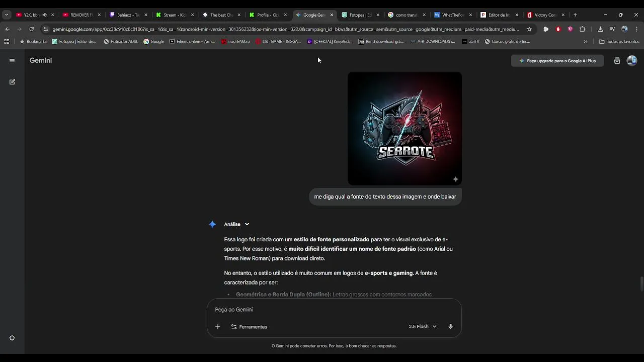Open the ZaITV bookmark

[470, 42]
